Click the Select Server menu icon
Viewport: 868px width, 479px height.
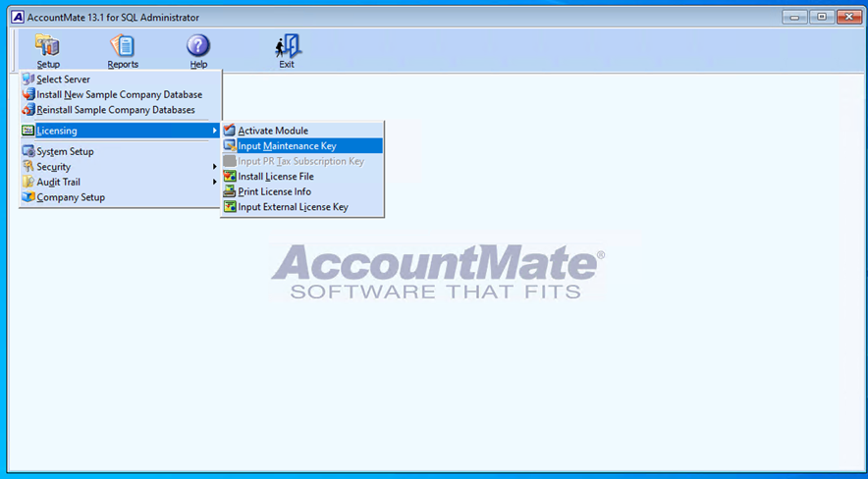pos(27,80)
